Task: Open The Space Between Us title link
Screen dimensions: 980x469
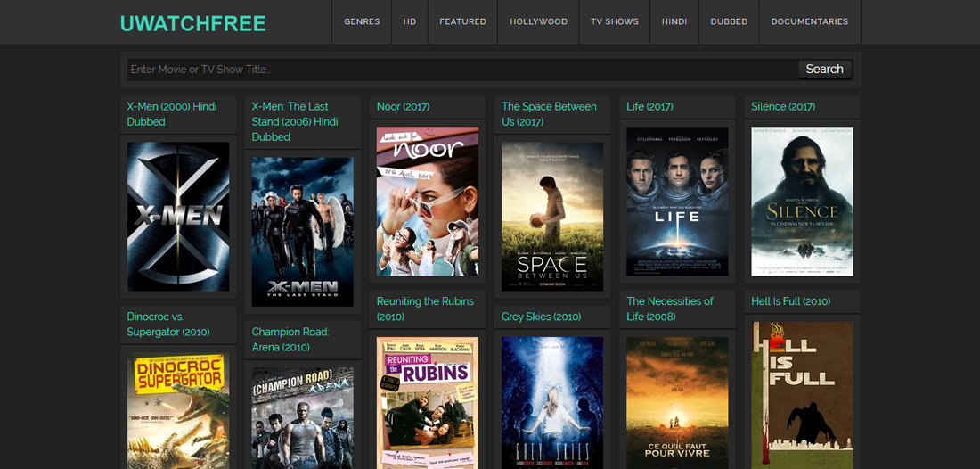Action: click(549, 114)
